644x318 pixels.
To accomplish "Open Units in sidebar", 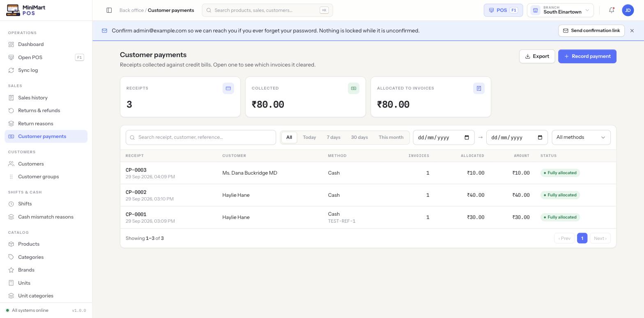I will [46, 283].
